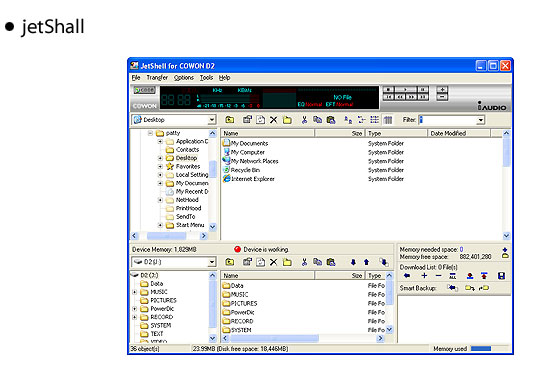Click the copy icon in the D2 device toolbar

pyautogui.click(x=318, y=262)
